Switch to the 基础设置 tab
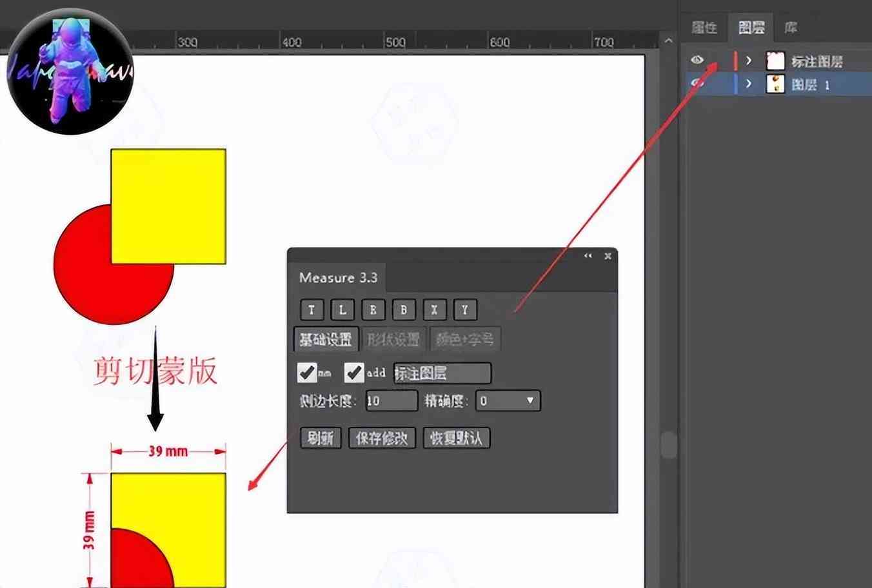This screenshot has height=588, width=872. tap(326, 339)
